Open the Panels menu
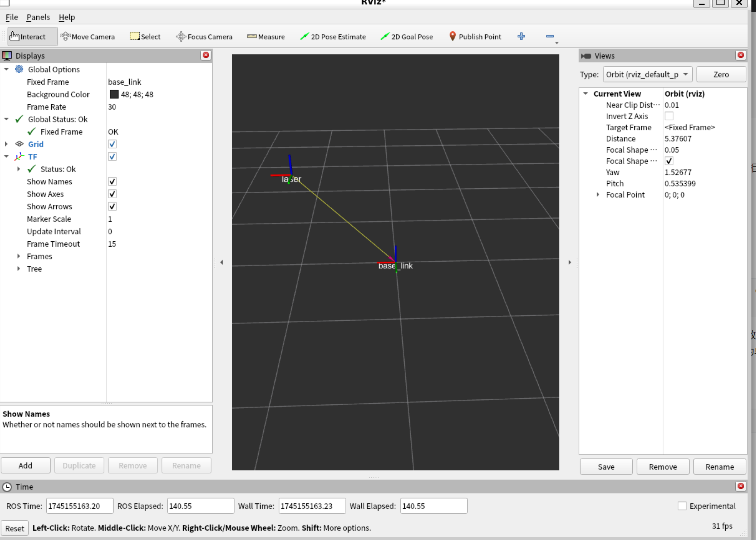Viewport: 756px width, 540px height. click(x=38, y=17)
